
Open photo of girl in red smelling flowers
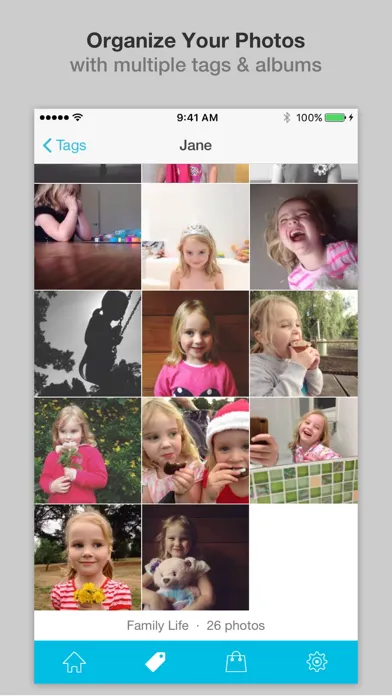[x=87, y=451]
